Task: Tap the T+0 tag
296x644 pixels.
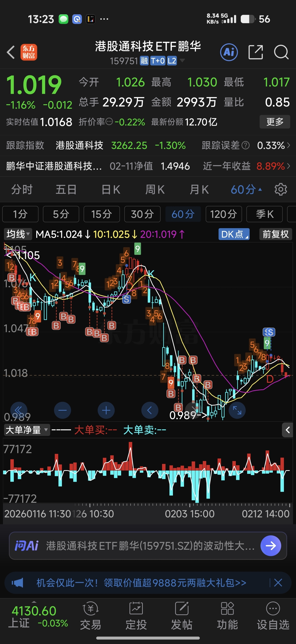Action: tap(158, 61)
